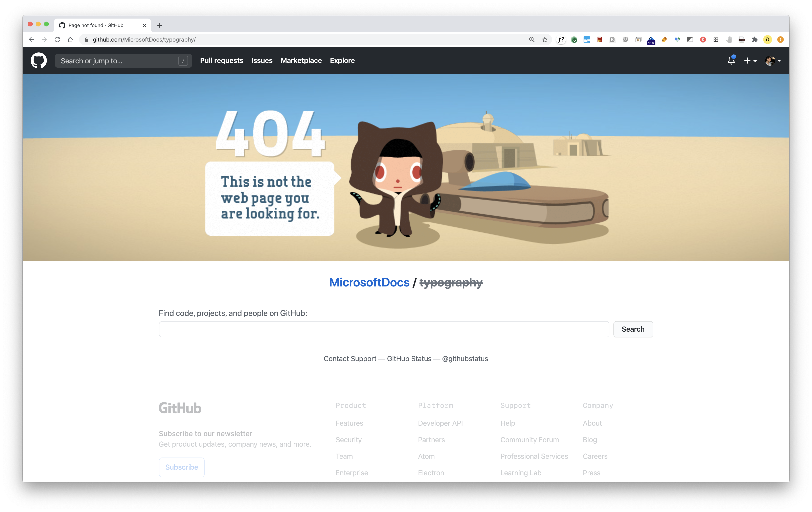Focus the Search or jump to box

tap(123, 61)
